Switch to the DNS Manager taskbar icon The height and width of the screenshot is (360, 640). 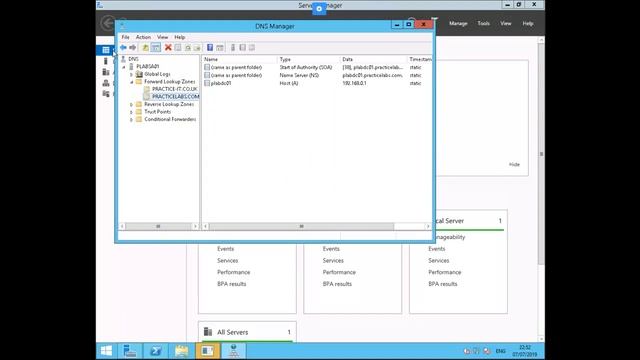(233, 351)
